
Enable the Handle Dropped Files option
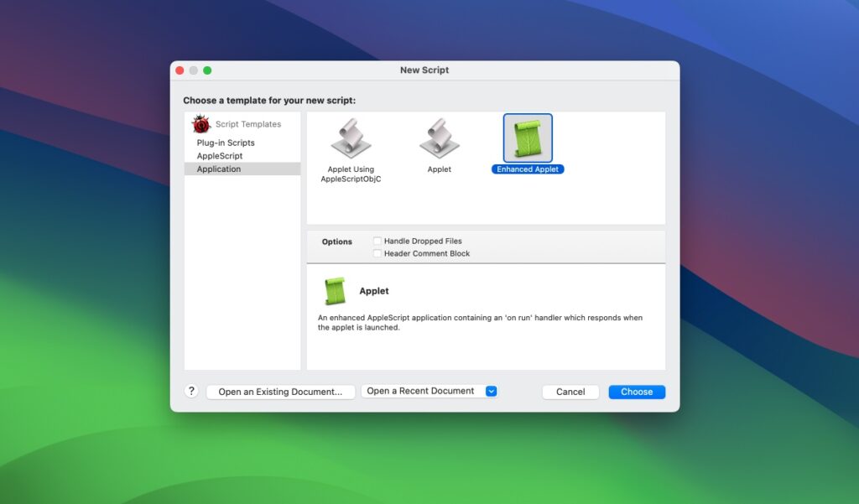377,241
